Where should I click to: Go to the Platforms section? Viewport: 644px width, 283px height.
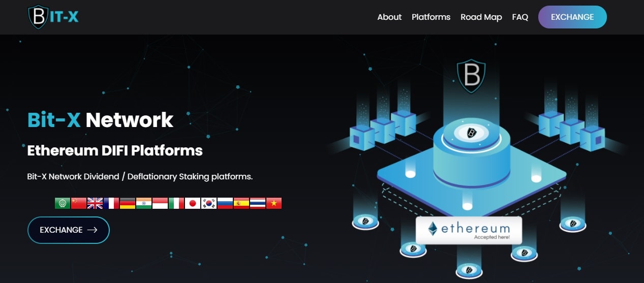(x=431, y=17)
